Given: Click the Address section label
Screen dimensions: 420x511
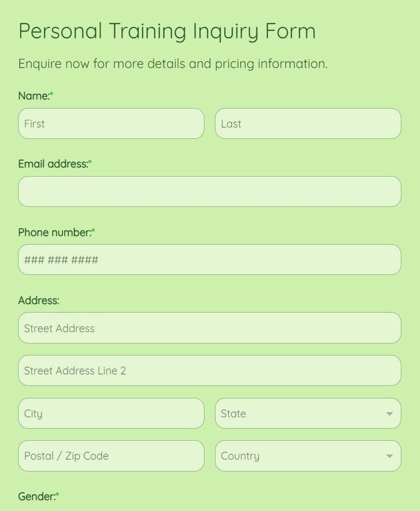Looking at the screenshot, I should 37,300.
